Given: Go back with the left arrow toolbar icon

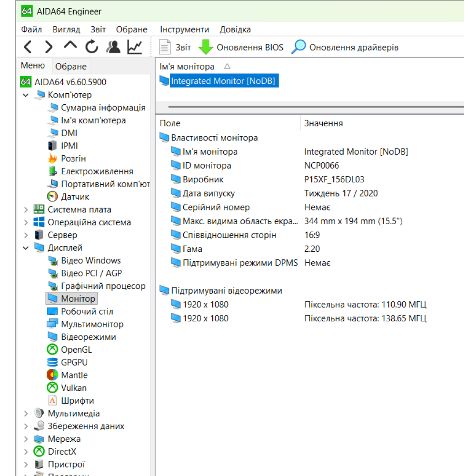Looking at the screenshot, I should [28, 47].
